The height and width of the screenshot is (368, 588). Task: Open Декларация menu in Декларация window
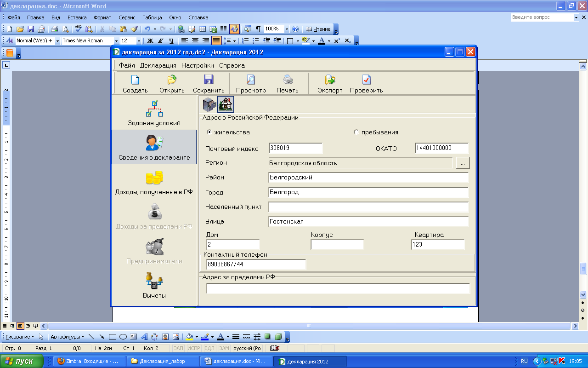pos(158,65)
